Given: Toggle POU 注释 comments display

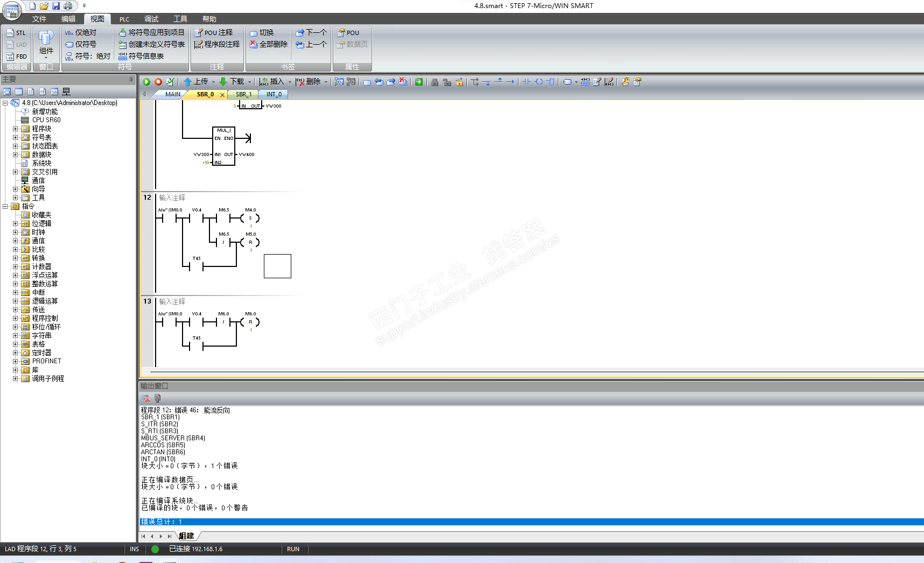Looking at the screenshot, I should 214,33.
